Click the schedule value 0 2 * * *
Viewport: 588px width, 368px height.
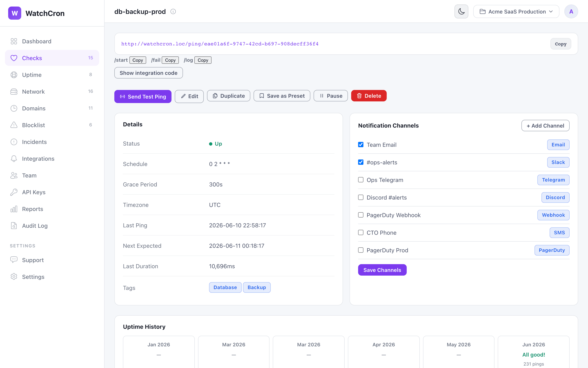[x=219, y=164]
